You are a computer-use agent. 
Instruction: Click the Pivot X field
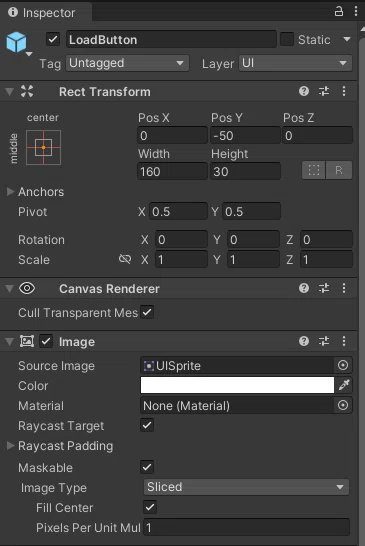click(x=178, y=211)
